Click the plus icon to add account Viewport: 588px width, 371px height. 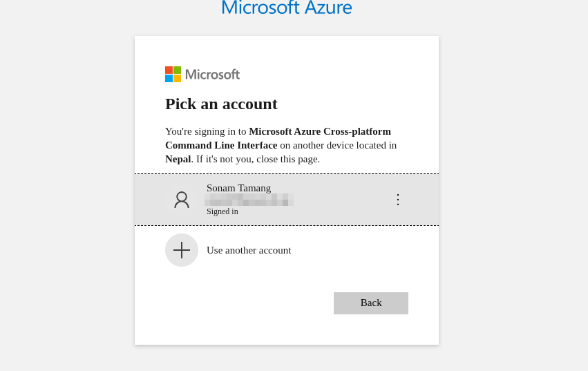(182, 250)
